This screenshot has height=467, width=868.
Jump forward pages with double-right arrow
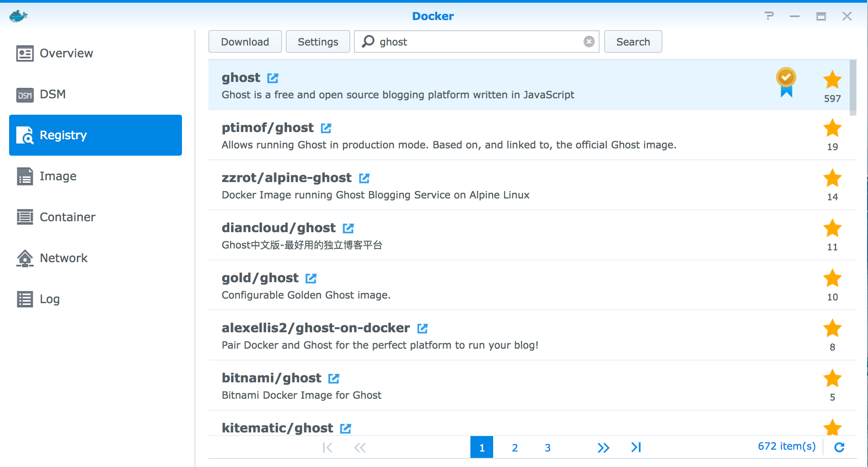pyautogui.click(x=603, y=447)
